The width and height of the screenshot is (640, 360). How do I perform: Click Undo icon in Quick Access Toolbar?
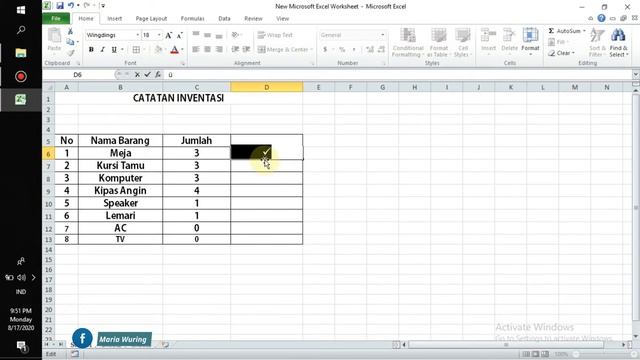click(71, 6)
